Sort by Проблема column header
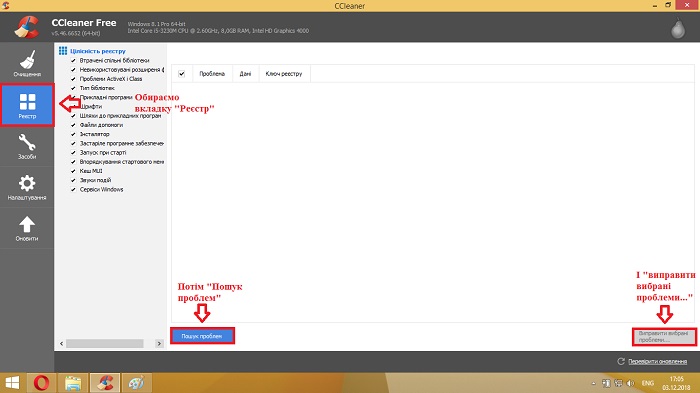The height and width of the screenshot is (393, 700). (x=212, y=74)
